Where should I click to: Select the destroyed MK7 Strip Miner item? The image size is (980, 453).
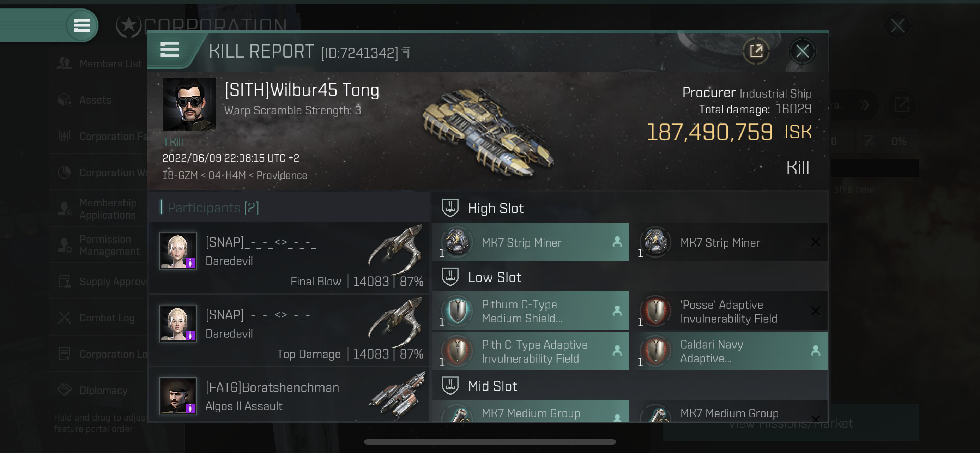pyautogui.click(x=733, y=242)
